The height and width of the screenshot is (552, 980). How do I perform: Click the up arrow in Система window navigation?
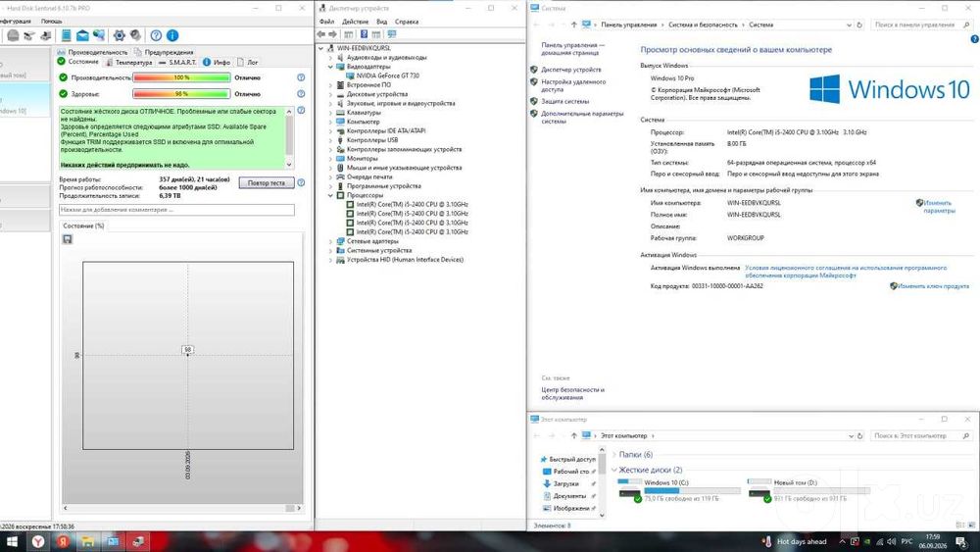coord(573,25)
